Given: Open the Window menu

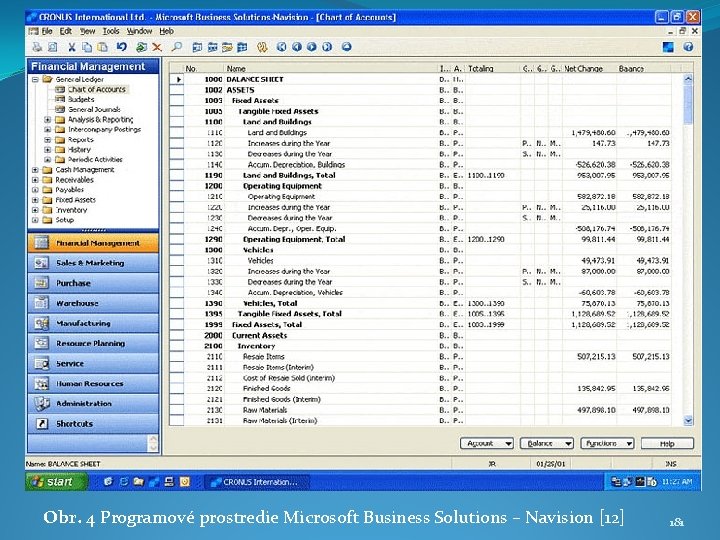Looking at the screenshot, I should [x=139, y=31].
